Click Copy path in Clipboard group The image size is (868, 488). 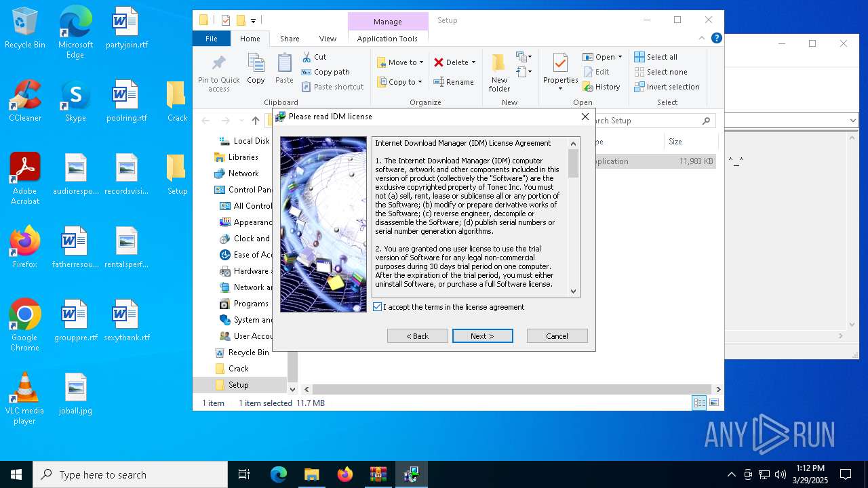pos(325,72)
